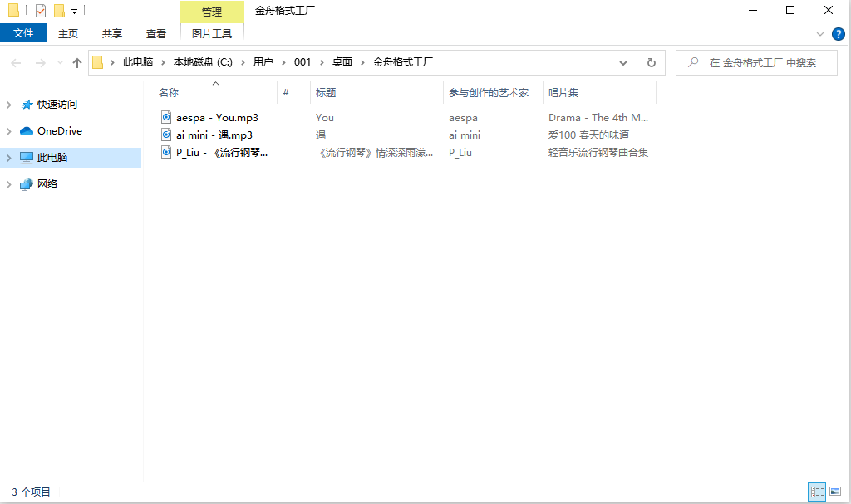Click 桌面 in the address path
Viewport: 851px width, 504px height.
coord(342,62)
